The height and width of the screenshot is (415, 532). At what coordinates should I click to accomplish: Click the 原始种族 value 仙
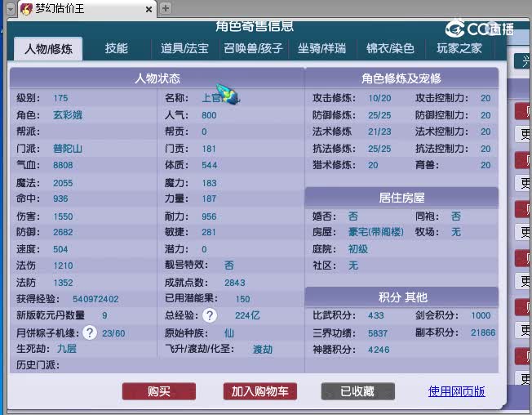coord(229,332)
